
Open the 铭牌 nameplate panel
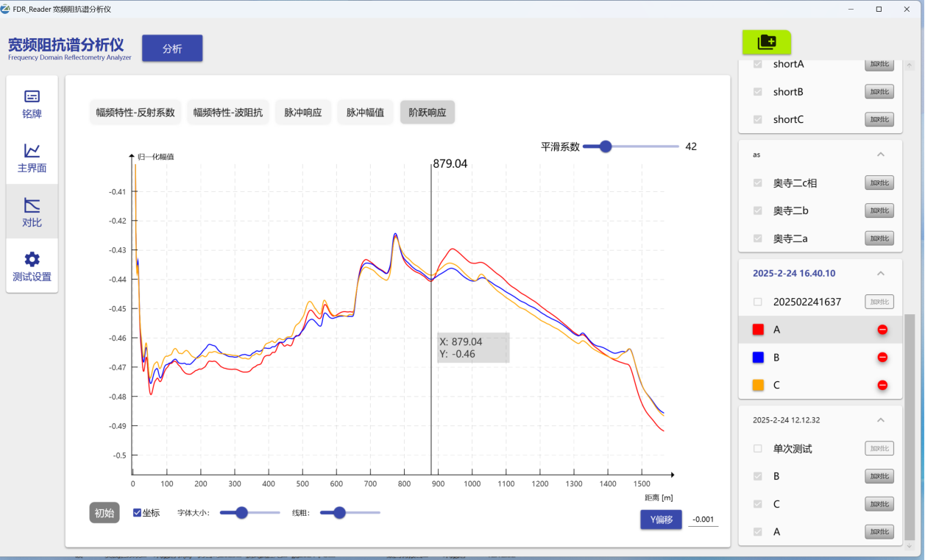[32, 101]
